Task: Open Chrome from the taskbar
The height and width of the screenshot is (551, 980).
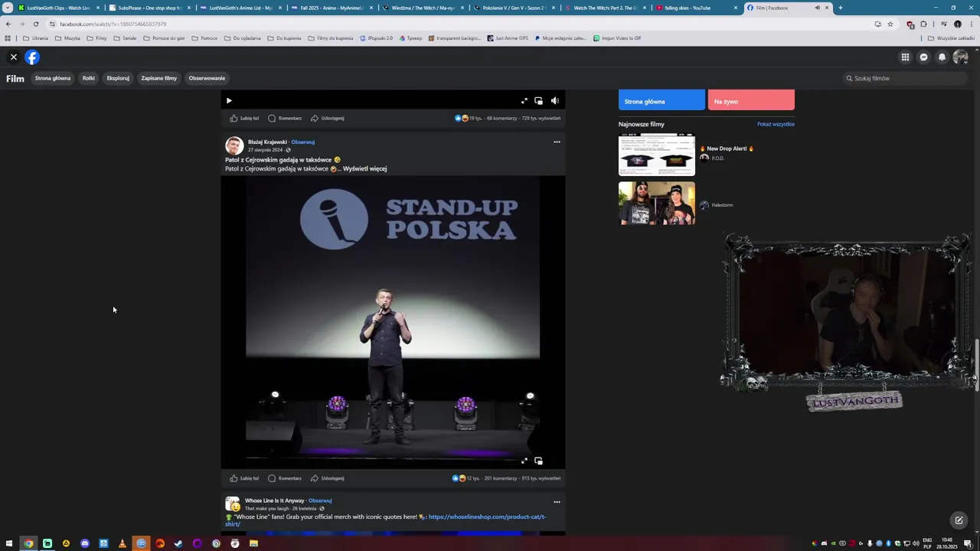Action: [28, 543]
